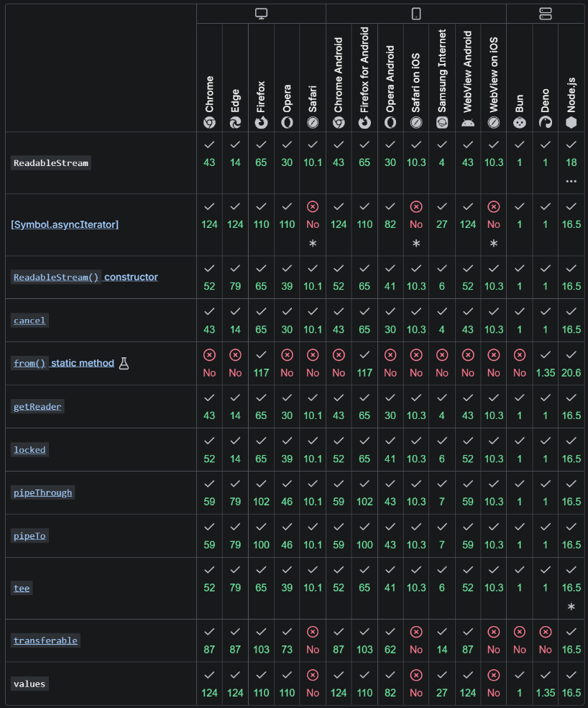Open the cancel method link
The width and height of the screenshot is (588, 708).
pos(29,321)
